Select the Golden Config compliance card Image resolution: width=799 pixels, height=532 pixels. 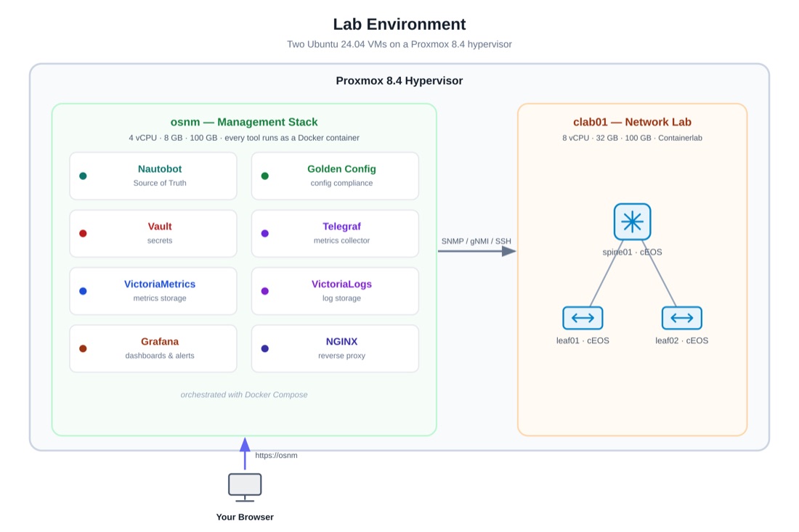pyautogui.click(x=335, y=176)
